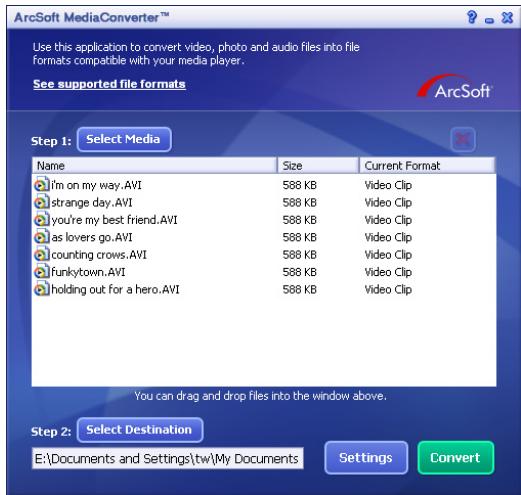
Task: Select the file strange day.AVI
Action: 92,202
